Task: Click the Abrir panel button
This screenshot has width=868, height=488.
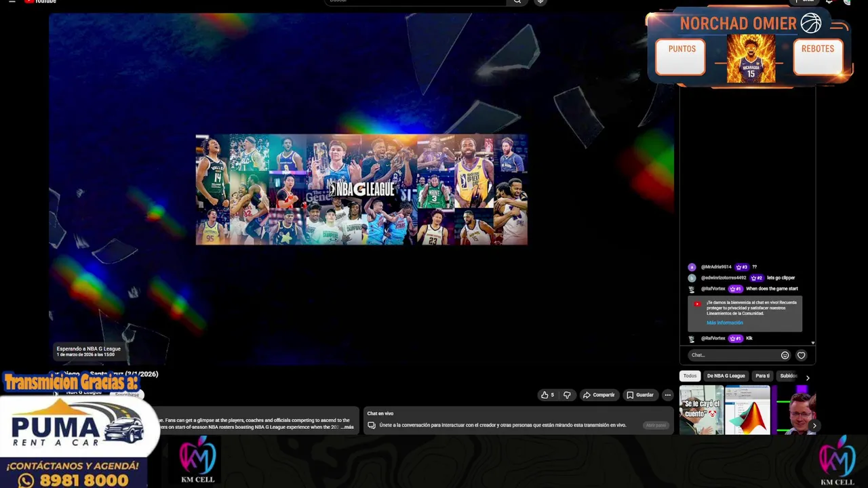Action: pyautogui.click(x=656, y=425)
